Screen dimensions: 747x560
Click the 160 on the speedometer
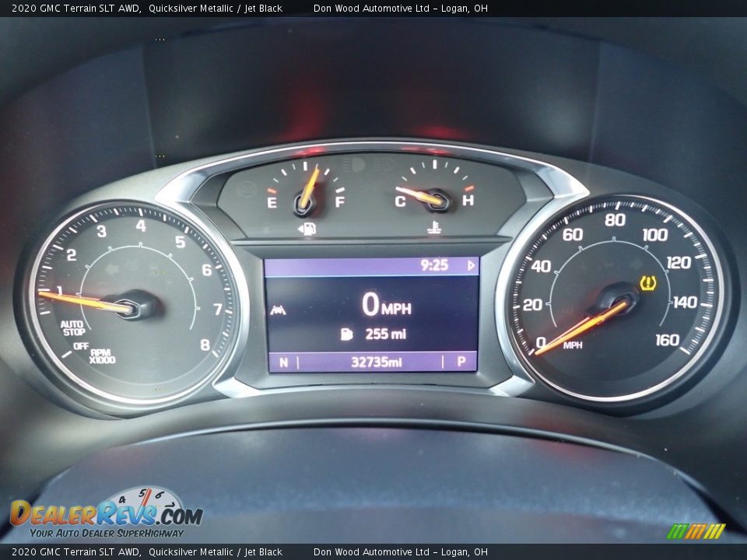tap(667, 340)
